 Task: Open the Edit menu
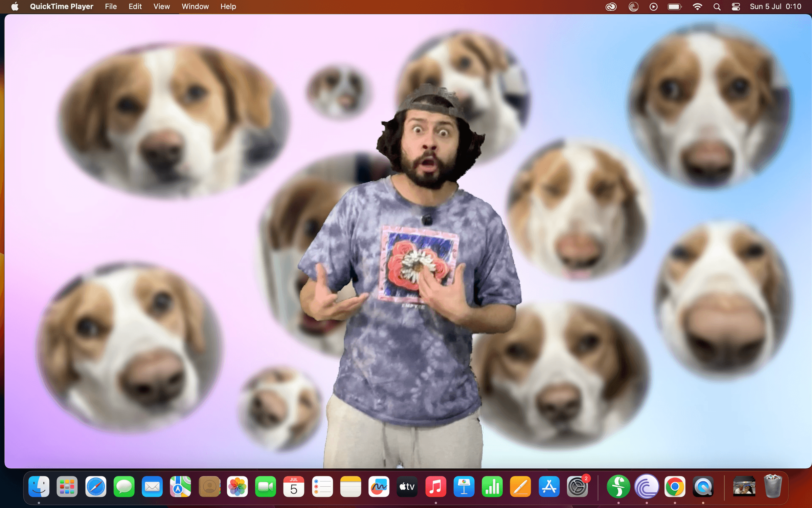click(135, 6)
